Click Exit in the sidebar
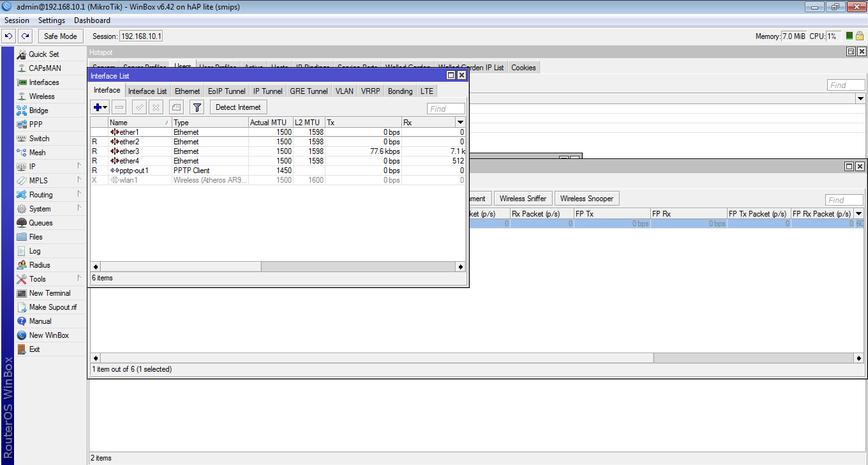The image size is (868, 465). tap(34, 349)
